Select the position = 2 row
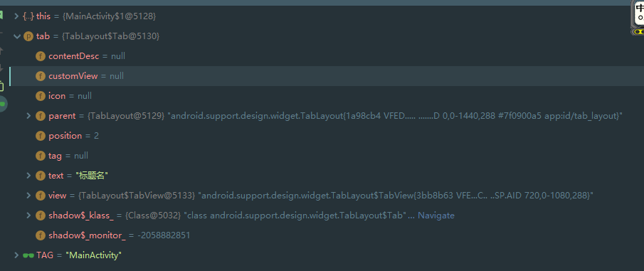The width and height of the screenshot is (644, 271). [x=326, y=136]
